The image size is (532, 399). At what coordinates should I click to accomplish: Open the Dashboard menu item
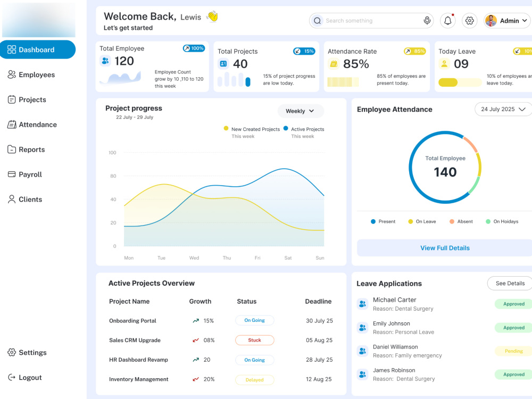click(38, 49)
